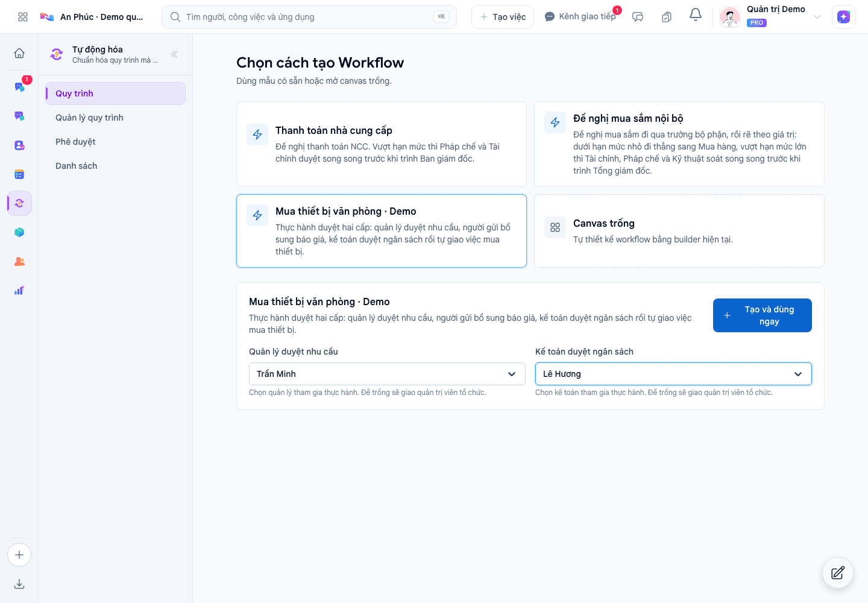The height and width of the screenshot is (603, 868).
Task: Open chat icon with red badge
Action: point(19,87)
